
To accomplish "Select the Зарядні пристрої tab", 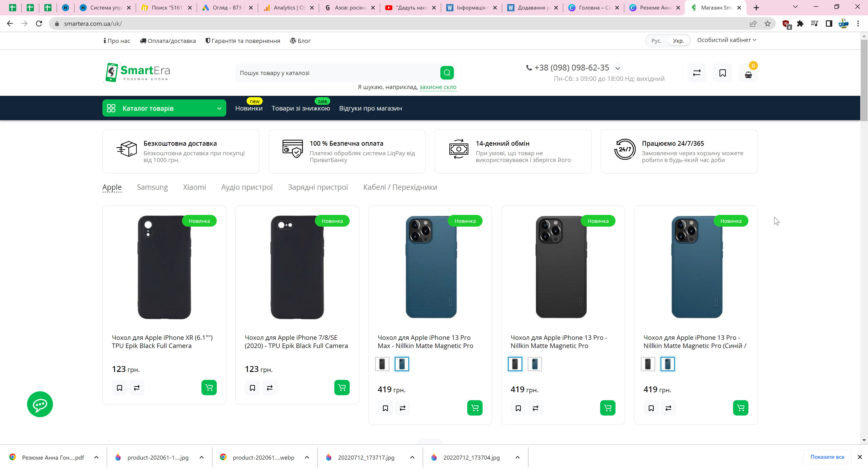I will [x=318, y=187].
